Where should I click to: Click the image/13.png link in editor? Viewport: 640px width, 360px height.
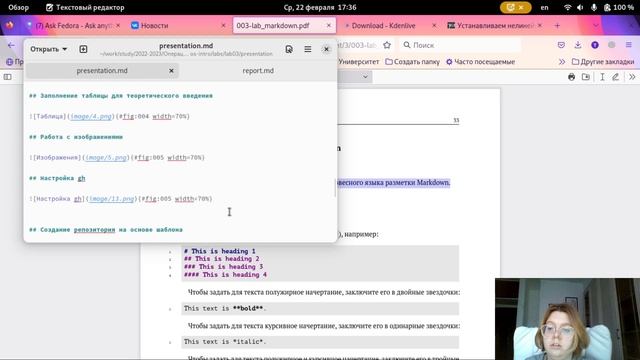[x=111, y=199]
